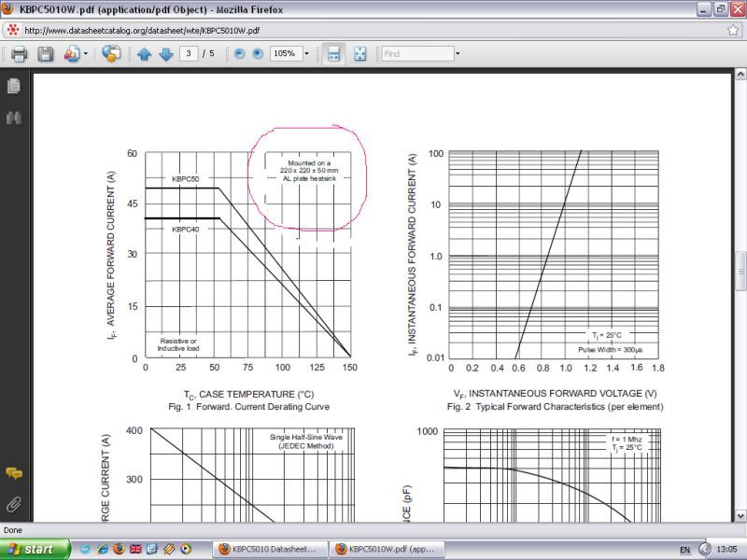Click the KBPC50 curve label
Viewport: 747px width, 560px height.
click(185, 179)
